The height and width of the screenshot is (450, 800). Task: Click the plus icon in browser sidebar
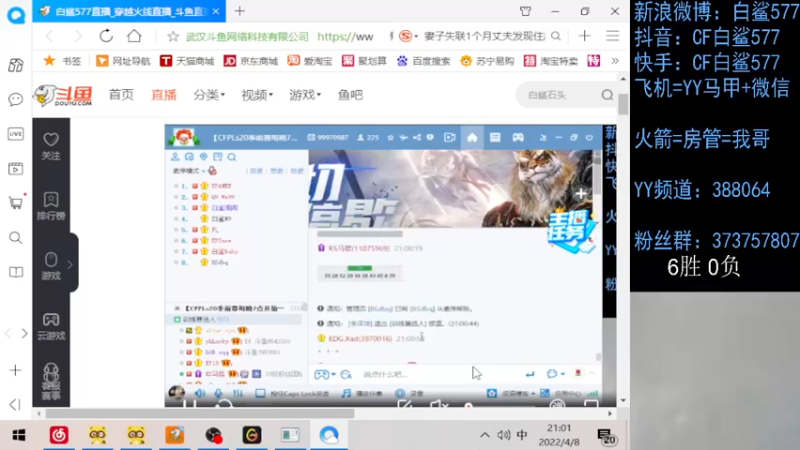click(x=15, y=370)
